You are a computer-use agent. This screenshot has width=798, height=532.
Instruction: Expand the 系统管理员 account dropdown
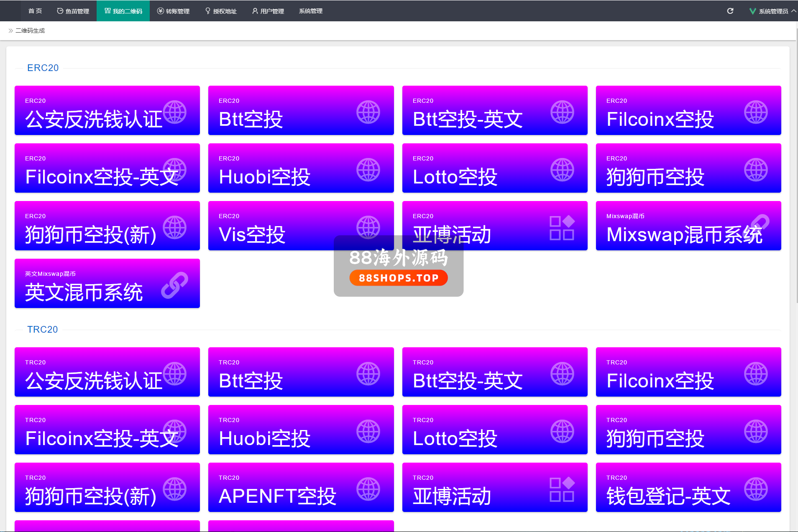click(772, 11)
